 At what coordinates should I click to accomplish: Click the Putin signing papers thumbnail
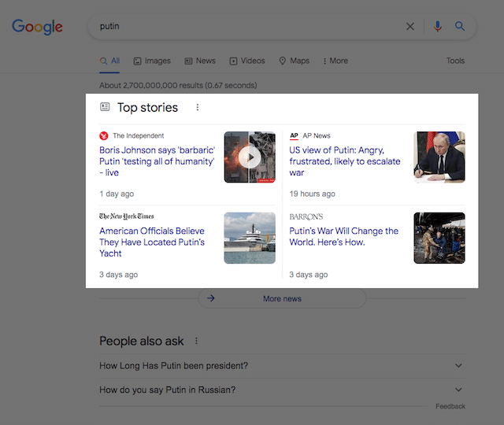click(439, 157)
